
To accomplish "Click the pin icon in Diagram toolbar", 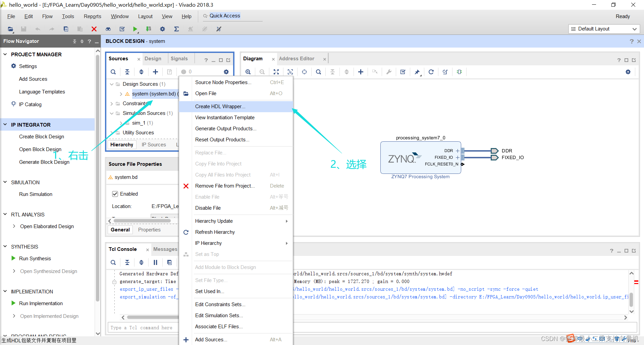I will pyautogui.click(x=417, y=72).
